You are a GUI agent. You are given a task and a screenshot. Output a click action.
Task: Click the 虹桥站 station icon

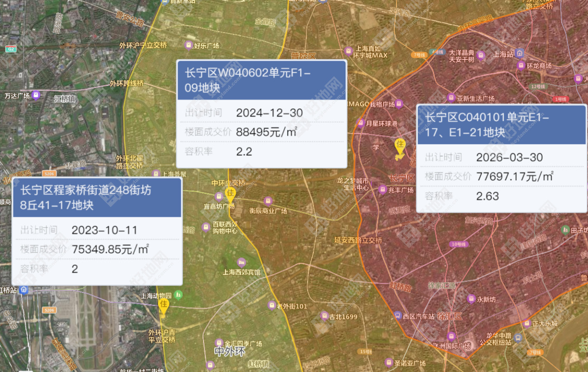click(24, 290)
